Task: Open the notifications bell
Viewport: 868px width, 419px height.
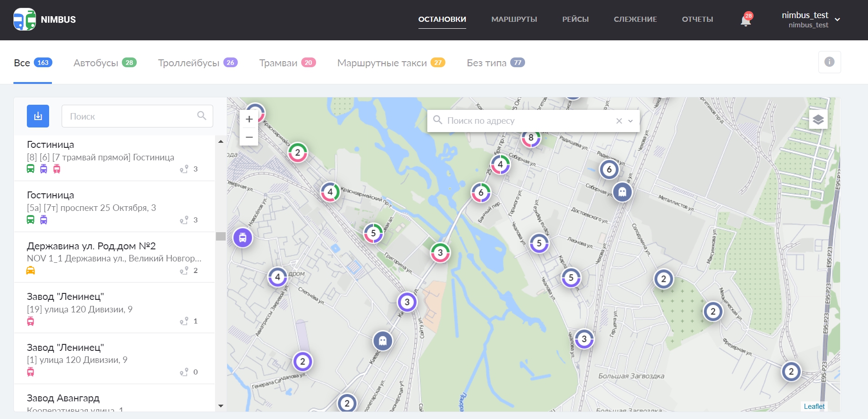Action: click(746, 20)
